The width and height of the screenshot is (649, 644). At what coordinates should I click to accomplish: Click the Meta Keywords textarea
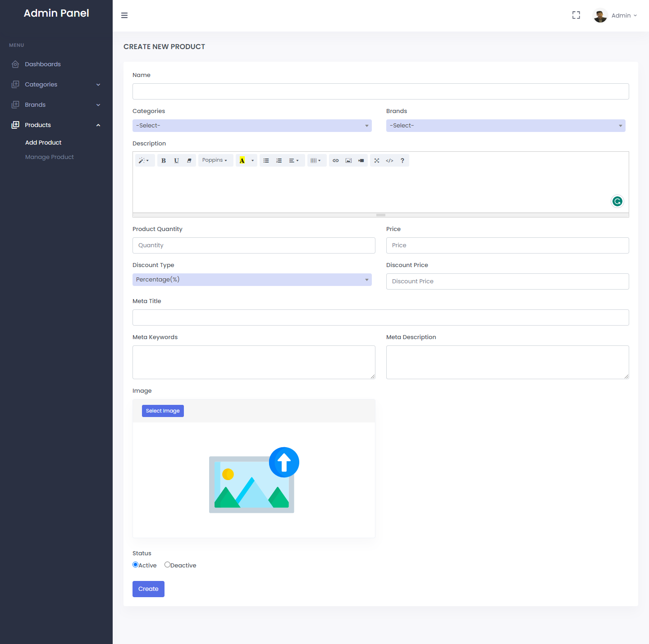254,362
